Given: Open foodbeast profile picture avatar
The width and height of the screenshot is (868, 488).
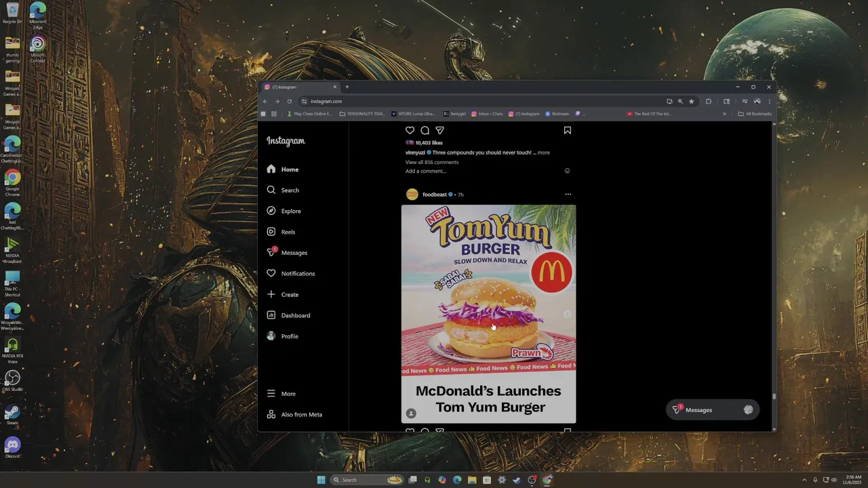Looking at the screenshot, I should tap(412, 195).
